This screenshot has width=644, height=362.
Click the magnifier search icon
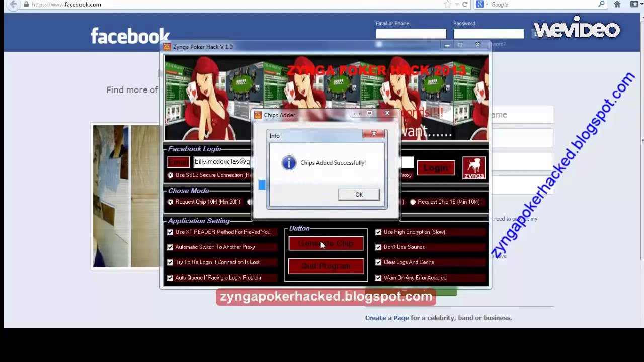pyautogui.click(x=601, y=4)
